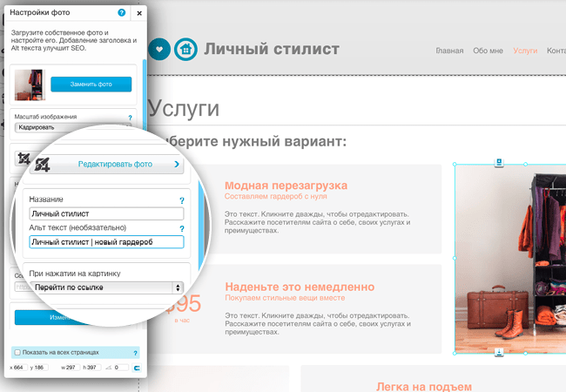The image size is (566, 392).
Task: Click the crop icon in the side panel
Action: tap(24, 159)
